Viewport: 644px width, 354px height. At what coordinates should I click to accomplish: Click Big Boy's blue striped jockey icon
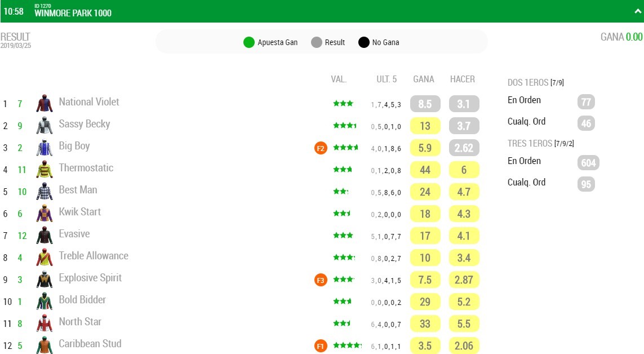pos(45,147)
